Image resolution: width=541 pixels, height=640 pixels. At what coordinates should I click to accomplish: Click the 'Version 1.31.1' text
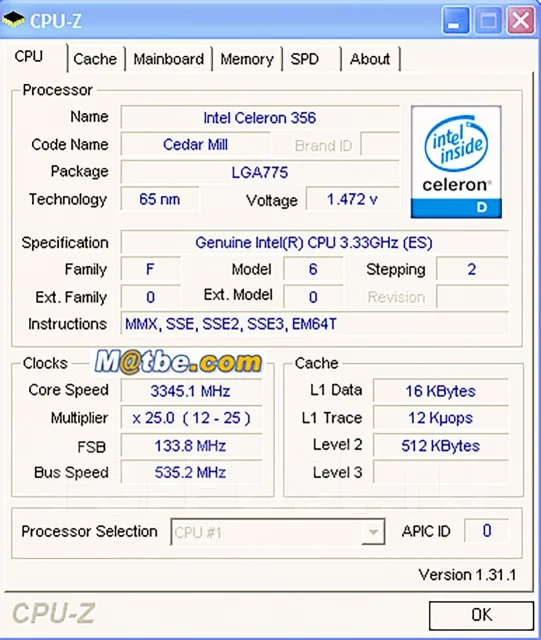pos(468,575)
